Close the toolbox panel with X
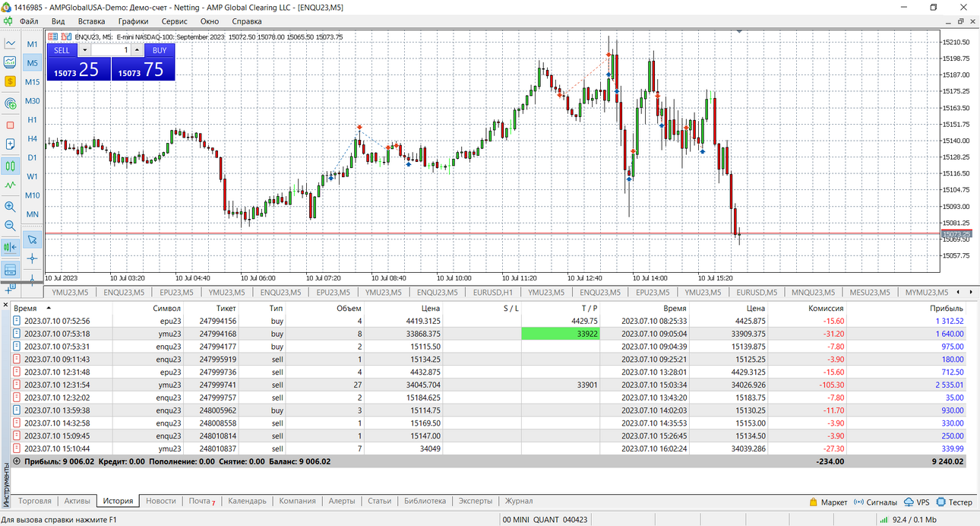Image resolution: width=980 pixels, height=526 pixels. [x=5, y=306]
